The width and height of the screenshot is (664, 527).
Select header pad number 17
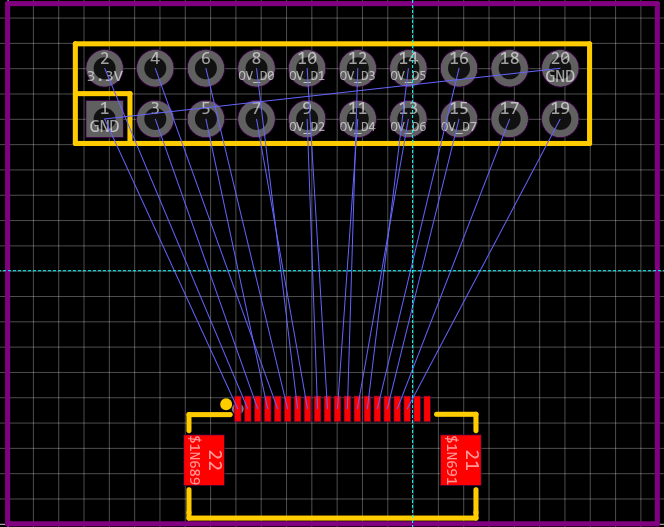(x=510, y=119)
